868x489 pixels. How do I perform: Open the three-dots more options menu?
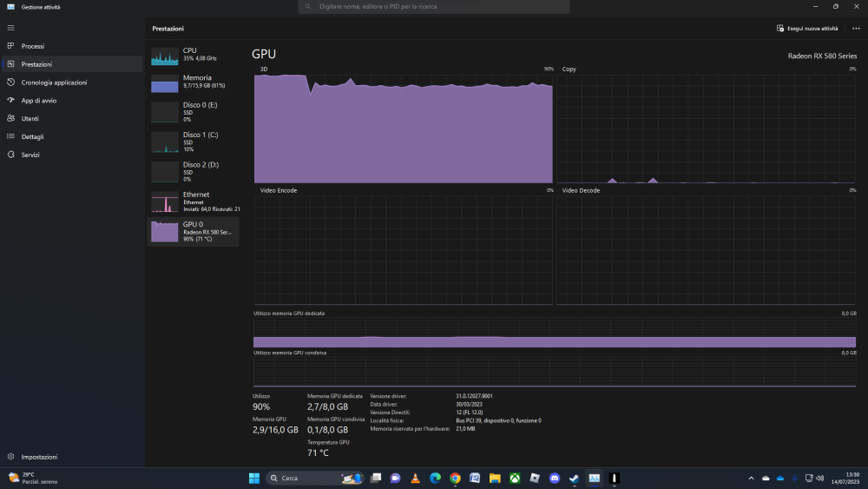[856, 29]
